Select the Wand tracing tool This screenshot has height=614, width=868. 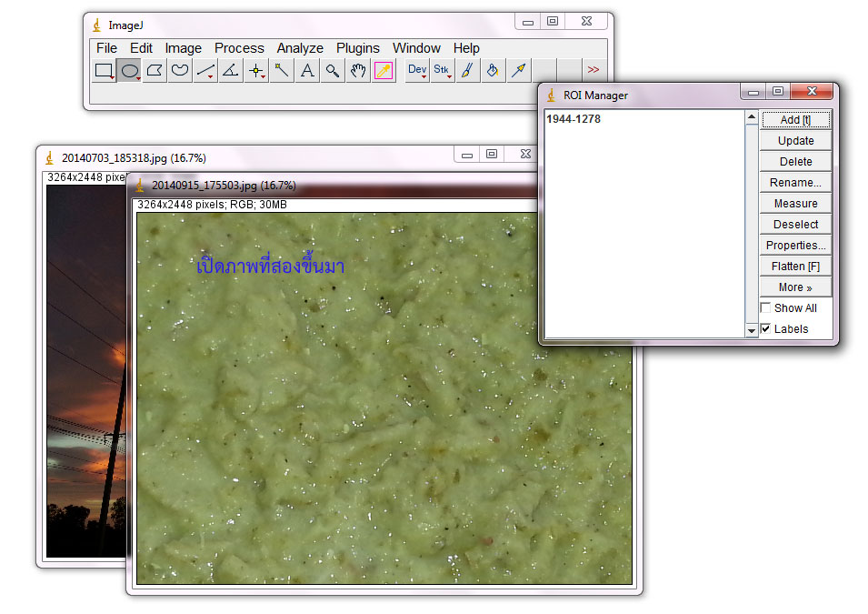coord(281,70)
